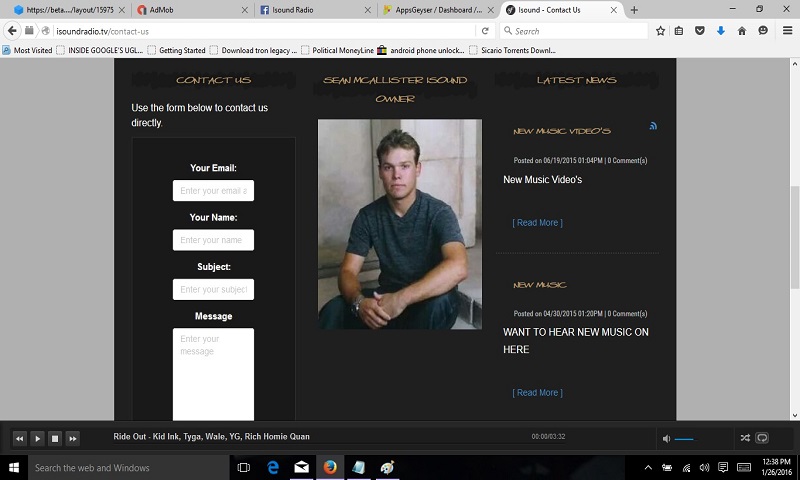Screen dimensions: 800x480
Task: Open the Download tron legacy bookmark
Action: pos(254,50)
